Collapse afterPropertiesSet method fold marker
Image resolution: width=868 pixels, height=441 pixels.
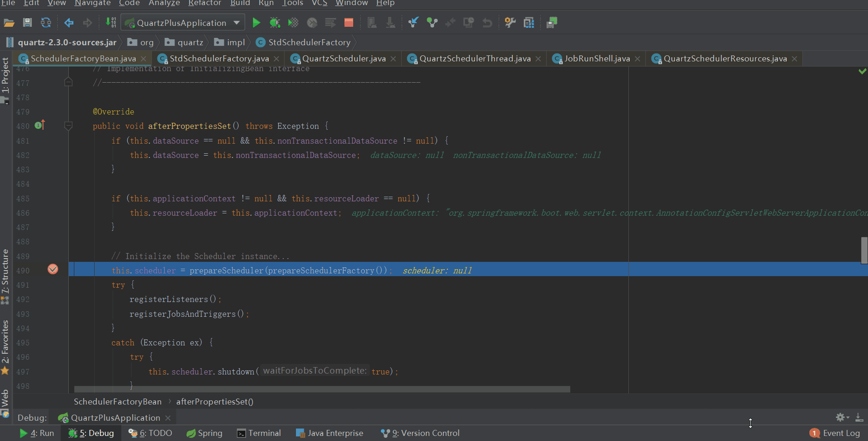pyautogui.click(x=68, y=126)
